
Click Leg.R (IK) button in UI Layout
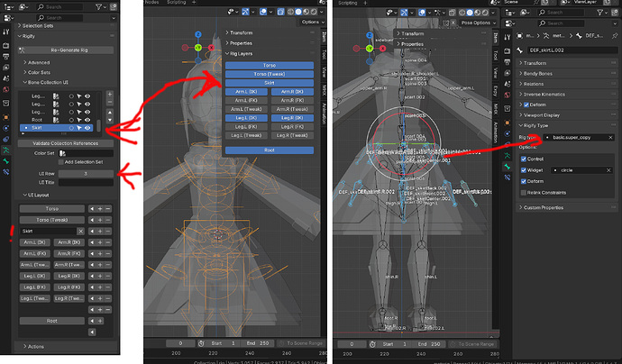69,276
